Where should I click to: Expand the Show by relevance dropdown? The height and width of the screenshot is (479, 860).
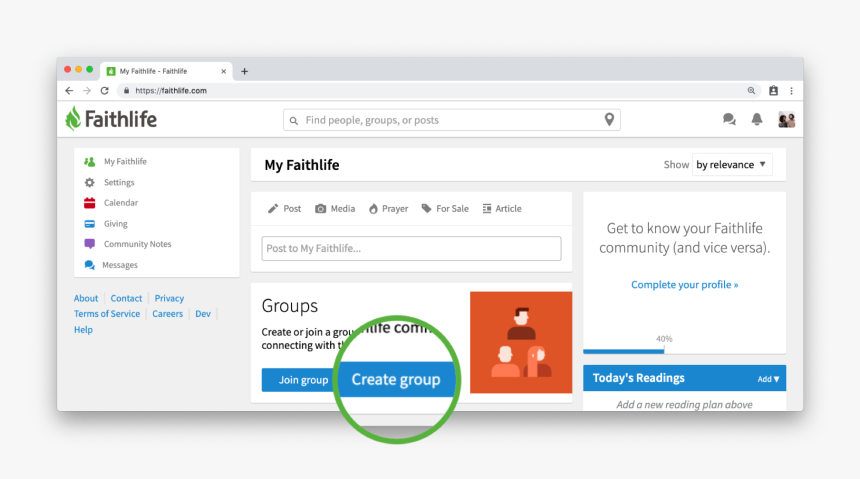coord(732,165)
